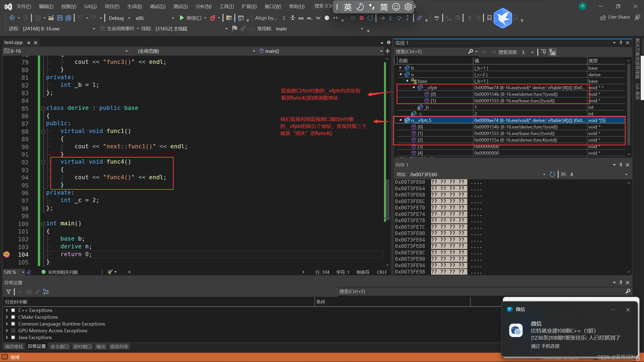
Task: Click the Step Over arrow icon
Action: [399, 18]
